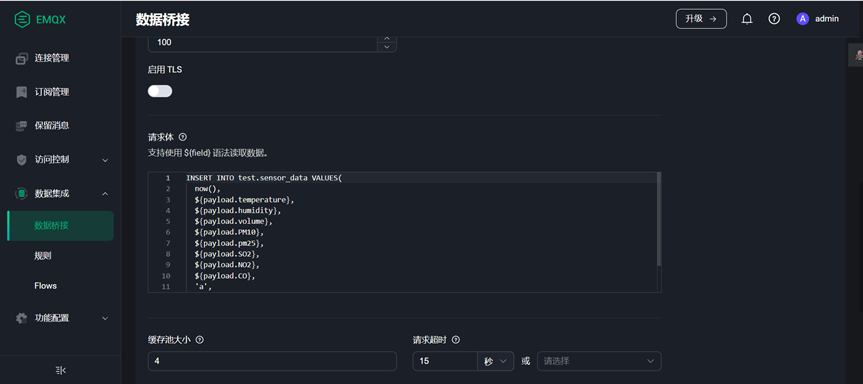863x384 pixels.
Task: Click the admin avatar icon
Action: 802,19
